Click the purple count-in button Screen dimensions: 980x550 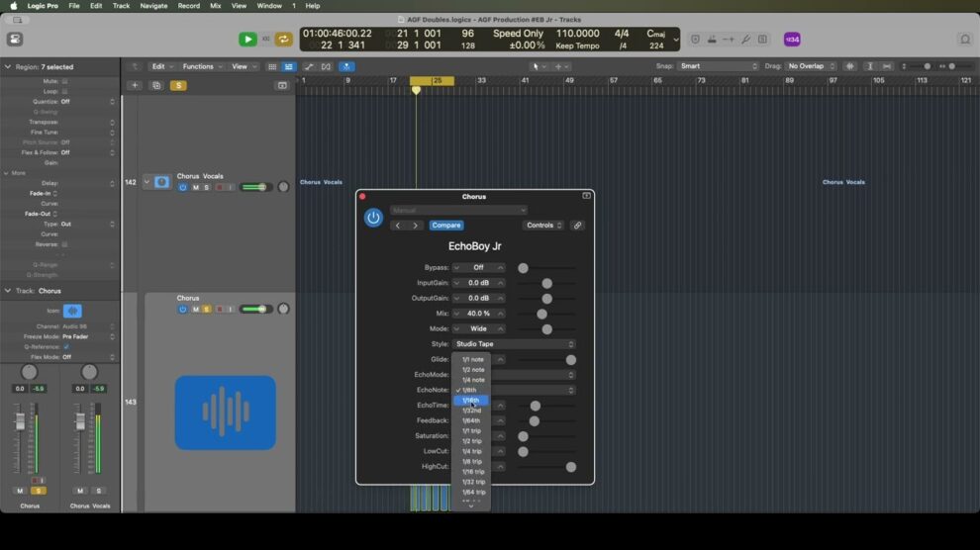(792, 40)
